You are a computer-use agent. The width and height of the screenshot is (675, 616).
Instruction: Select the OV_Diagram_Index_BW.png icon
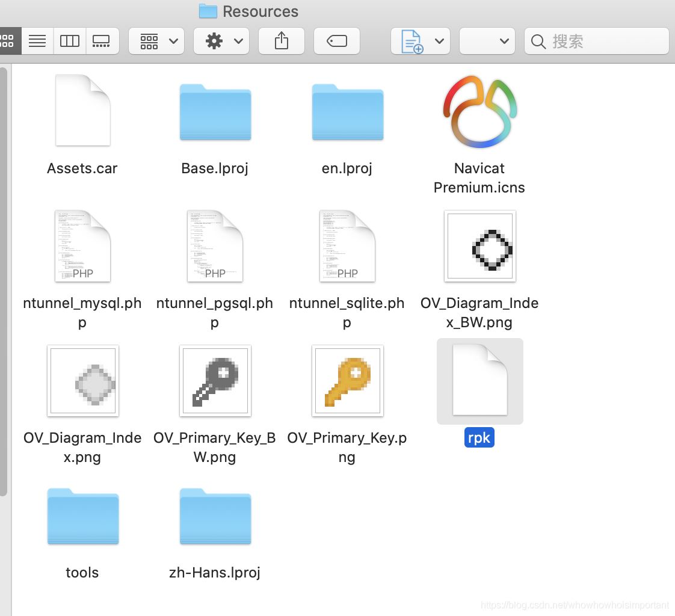coord(479,246)
